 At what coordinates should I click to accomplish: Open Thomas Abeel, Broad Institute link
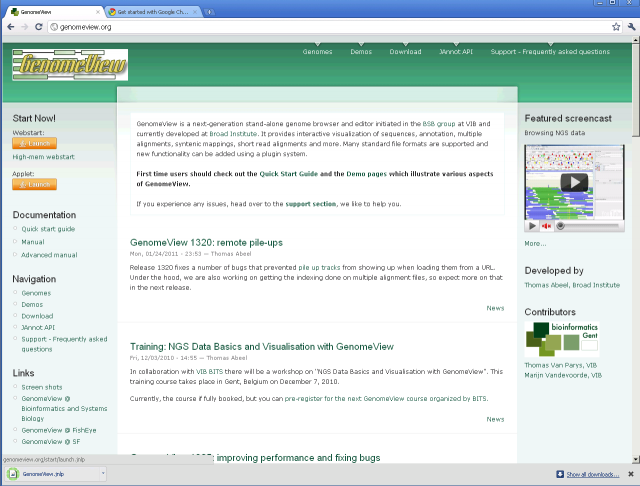coord(572,285)
